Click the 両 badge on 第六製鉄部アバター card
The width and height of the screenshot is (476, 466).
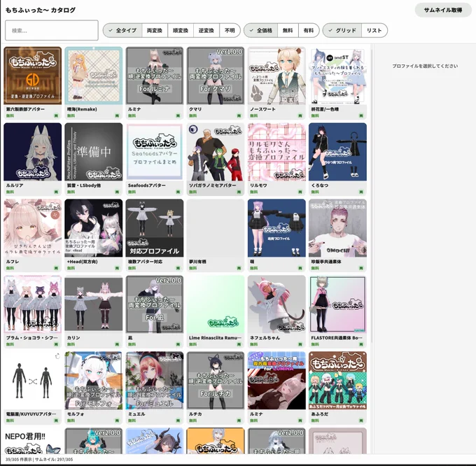56,115
